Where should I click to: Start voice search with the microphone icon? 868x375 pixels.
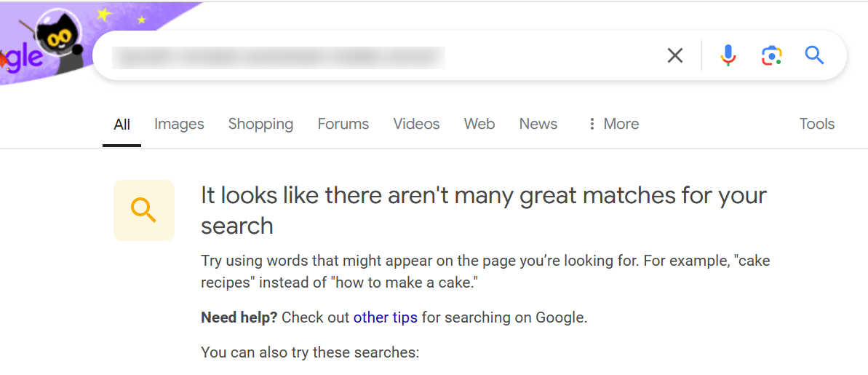point(728,55)
